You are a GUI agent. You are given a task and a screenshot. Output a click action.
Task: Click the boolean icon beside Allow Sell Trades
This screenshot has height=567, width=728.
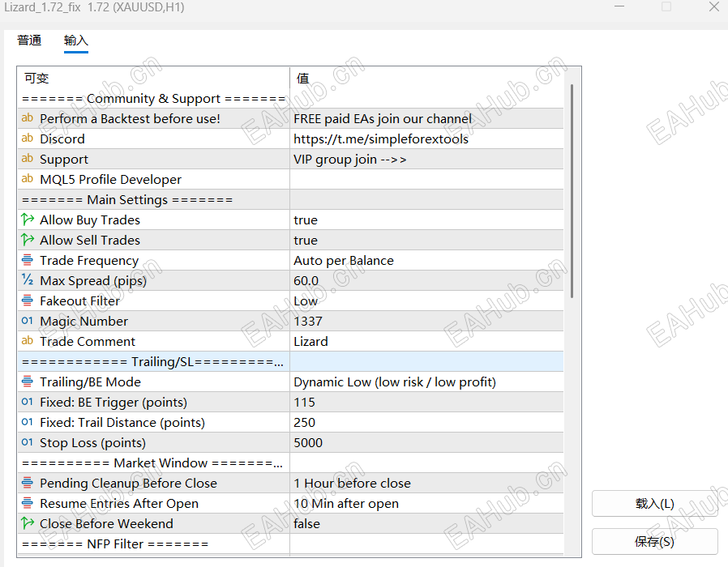pos(28,240)
